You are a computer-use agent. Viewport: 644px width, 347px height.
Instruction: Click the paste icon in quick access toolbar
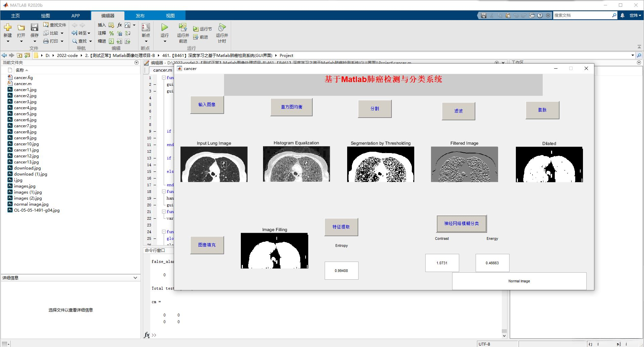pyautogui.click(x=508, y=15)
